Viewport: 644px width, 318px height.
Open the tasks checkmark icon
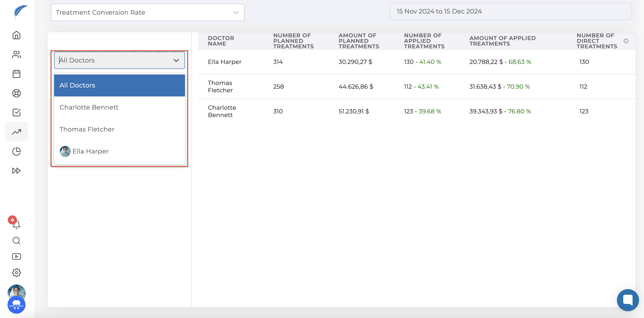(17, 112)
